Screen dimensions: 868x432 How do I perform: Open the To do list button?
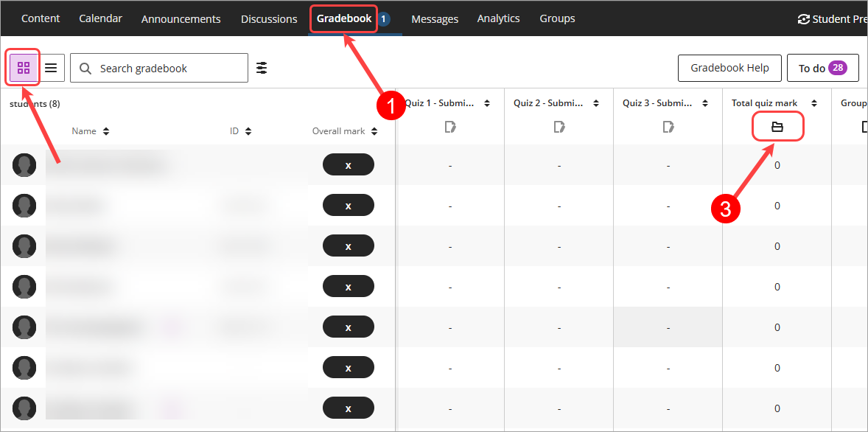point(822,68)
